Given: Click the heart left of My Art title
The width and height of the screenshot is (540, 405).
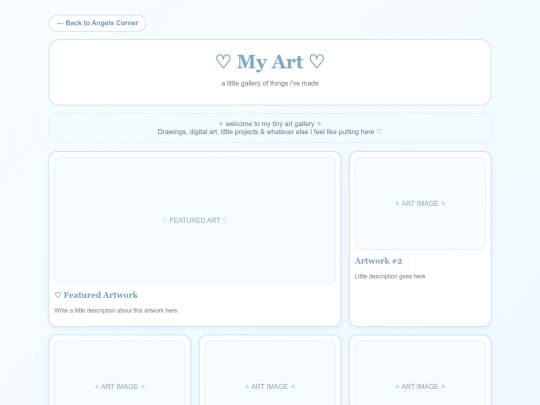Looking at the screenshot, I should (223, 62).
